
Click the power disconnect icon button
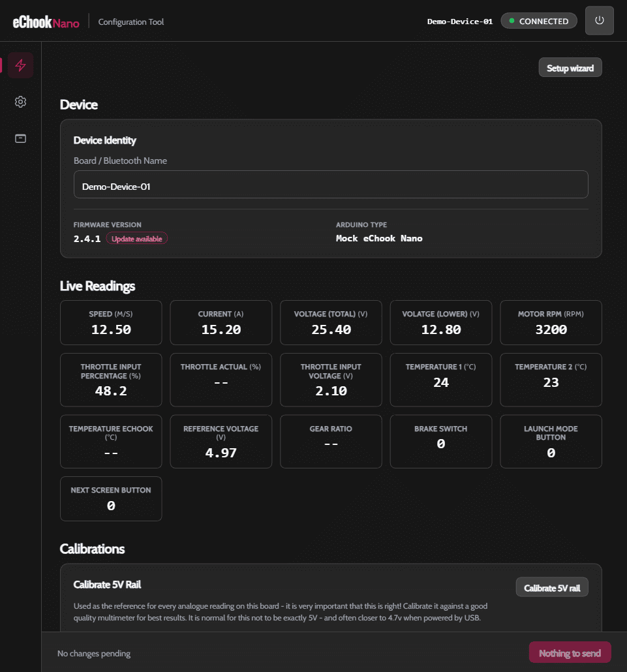point(599,21)
